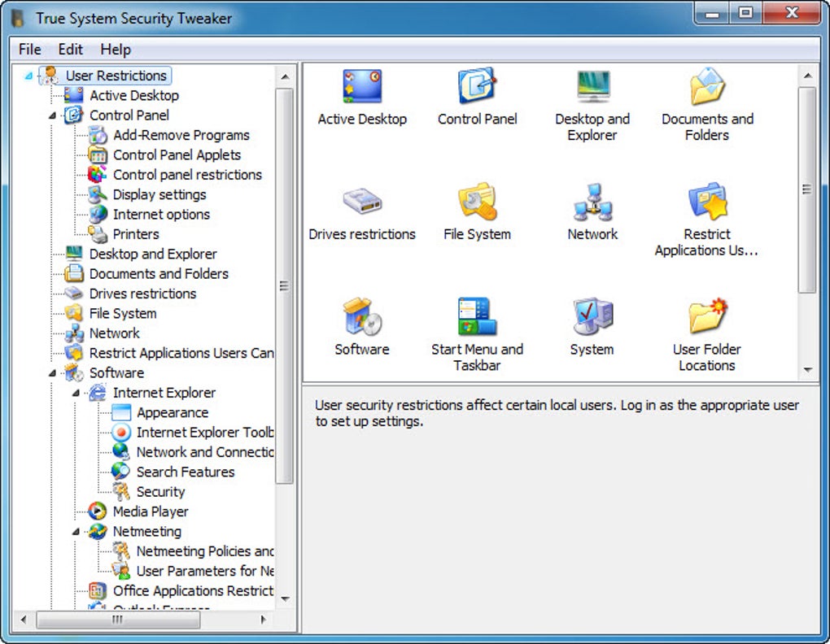Open the Help menu
830x644 pixels.
pyautogui.click(x=116, y=49)
